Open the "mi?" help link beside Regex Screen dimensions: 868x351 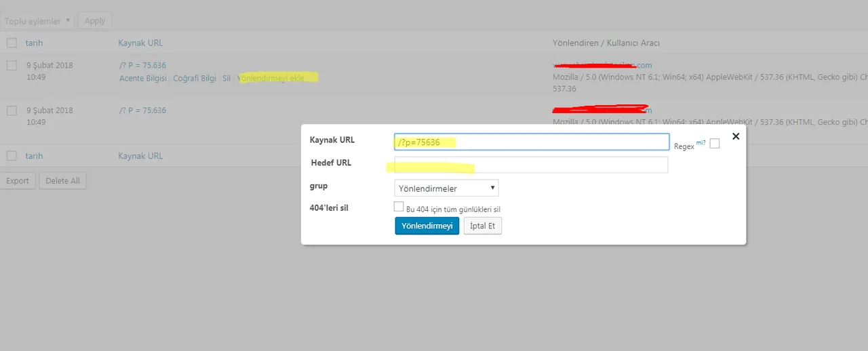[x=701, y=143]
